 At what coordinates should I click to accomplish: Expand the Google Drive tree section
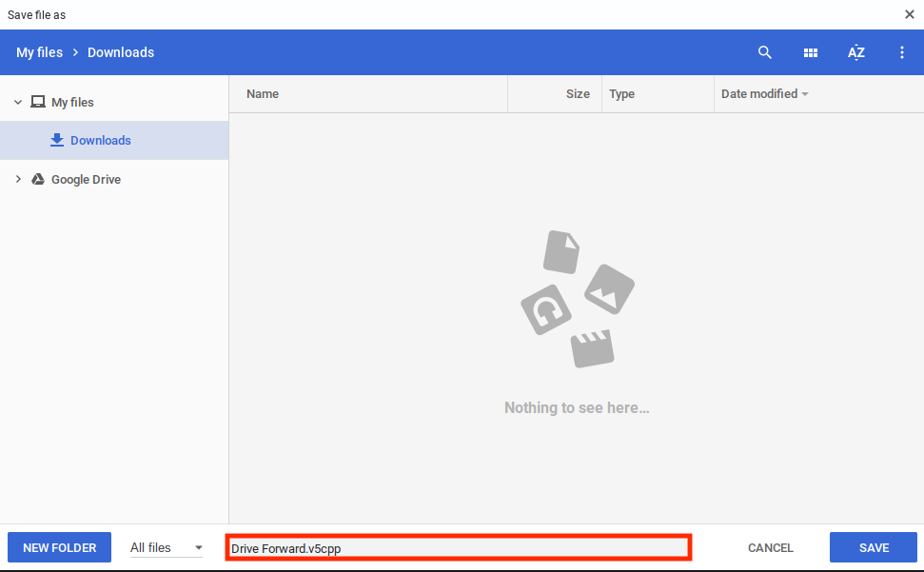[17, 179]
